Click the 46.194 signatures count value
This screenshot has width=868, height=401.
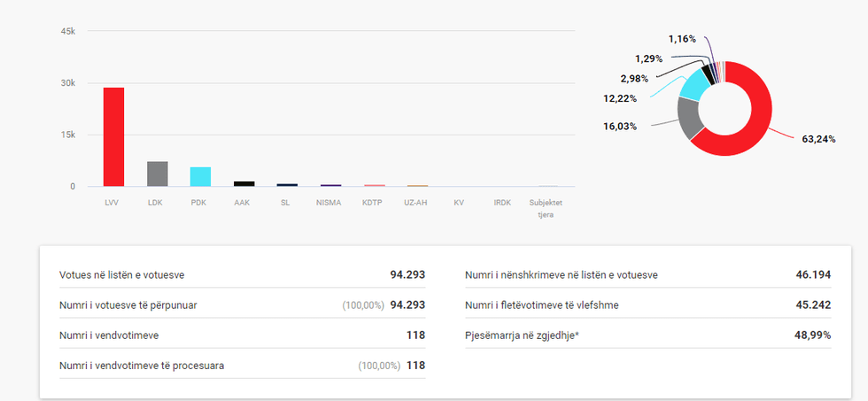click(x=812, y=275)
